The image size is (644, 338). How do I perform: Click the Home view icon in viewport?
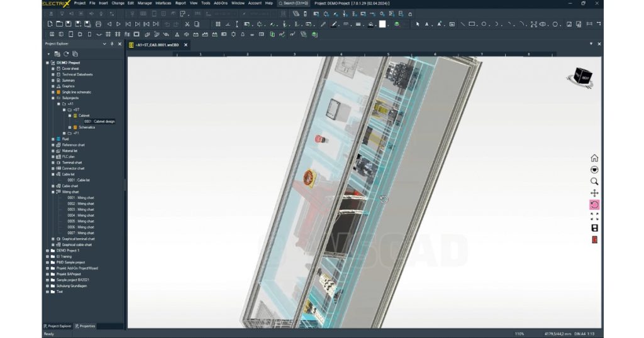(x=594, y=158)
